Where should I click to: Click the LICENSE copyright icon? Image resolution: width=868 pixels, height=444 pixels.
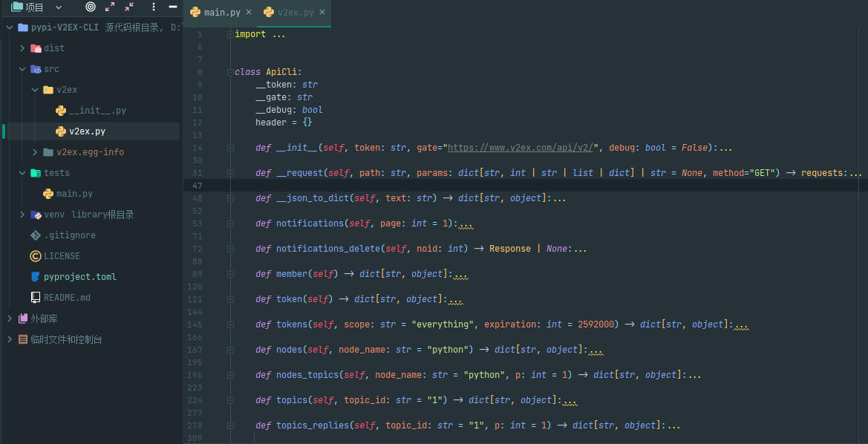(36, 256)
